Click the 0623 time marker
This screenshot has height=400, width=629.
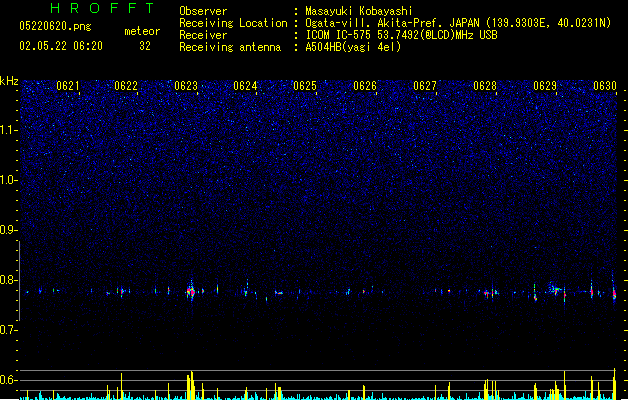coord(186,86)
